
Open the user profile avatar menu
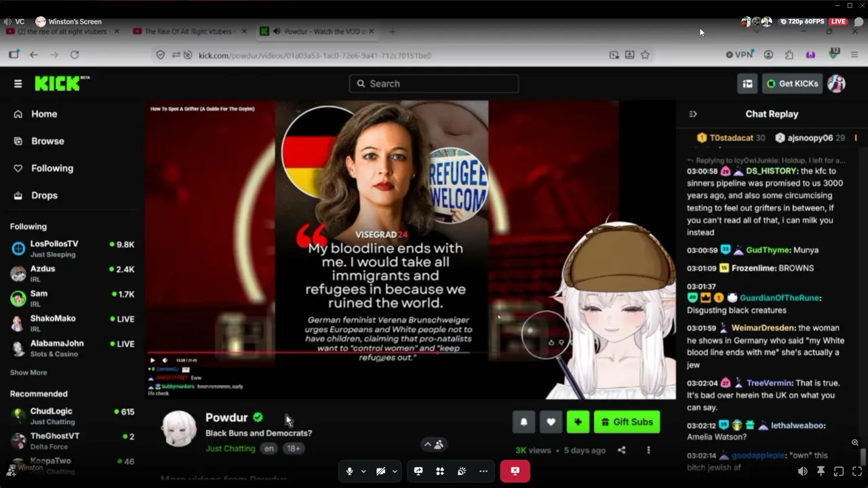tap(836, 83)
